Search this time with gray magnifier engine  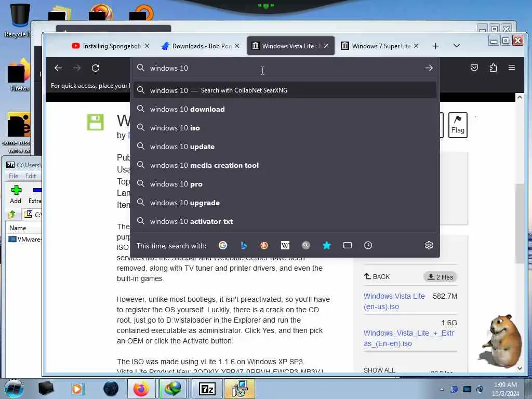pos(305,245)
